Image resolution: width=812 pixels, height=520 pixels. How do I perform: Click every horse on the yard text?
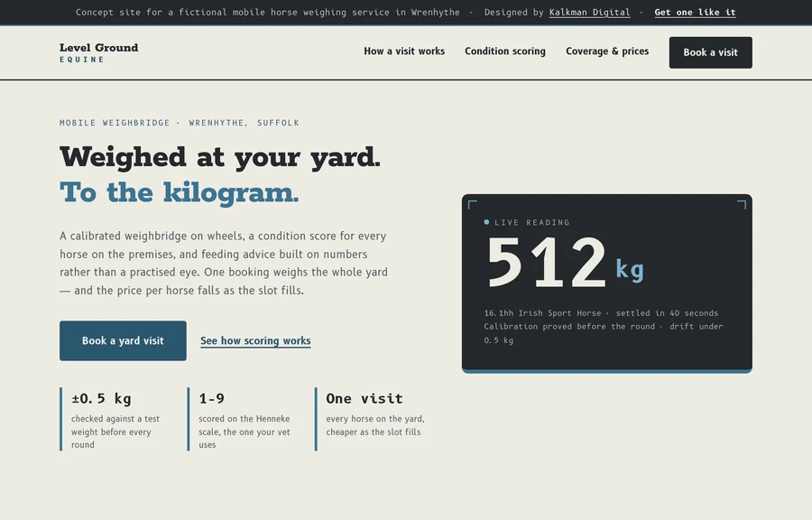tap(375, 425)
